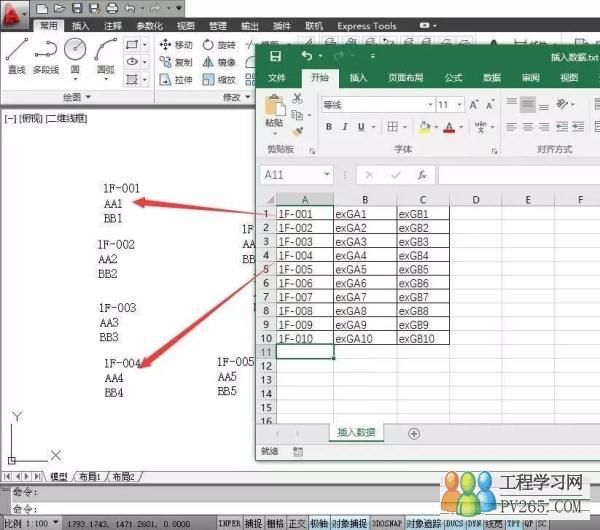Click the Excel Save icon
The width and height of the screenshot is (600, 530).
[x=275, y=56]
